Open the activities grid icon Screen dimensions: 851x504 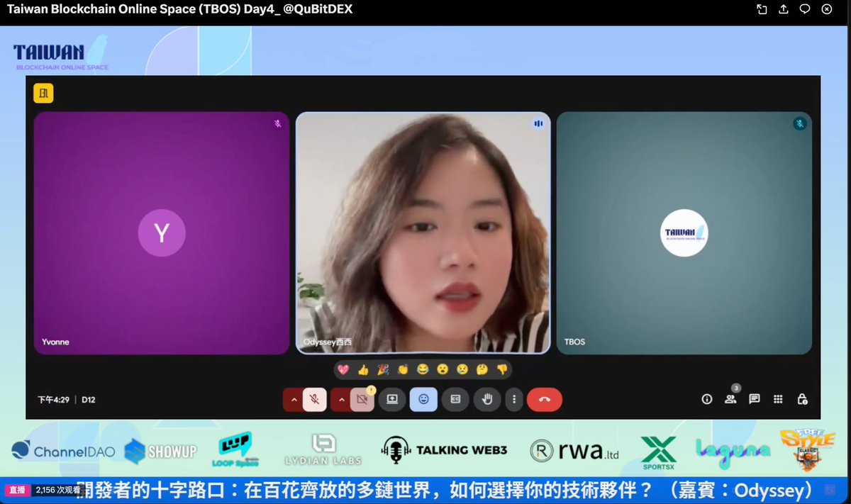[x=778, y=399]
